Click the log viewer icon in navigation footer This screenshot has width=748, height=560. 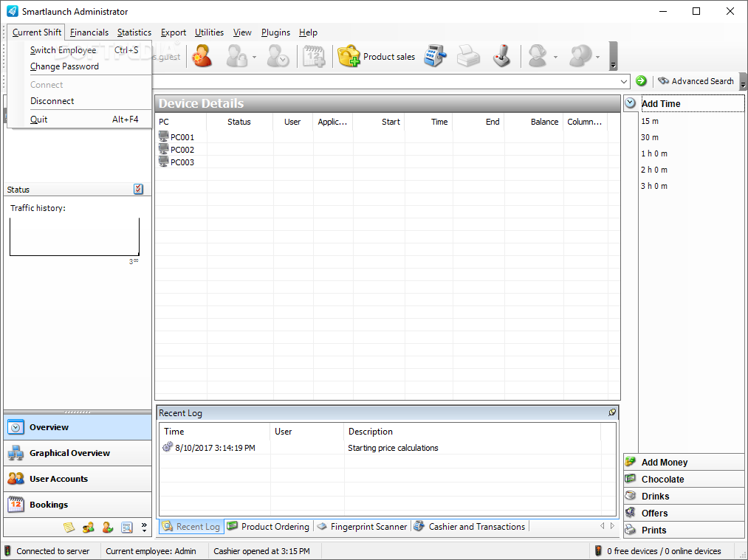click(x=127, y=527)
